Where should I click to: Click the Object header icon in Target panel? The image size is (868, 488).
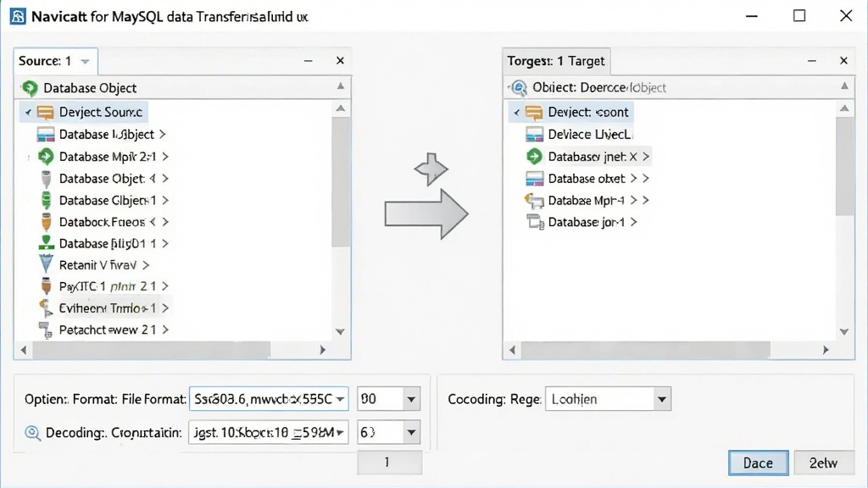click(x=519, y=87)
